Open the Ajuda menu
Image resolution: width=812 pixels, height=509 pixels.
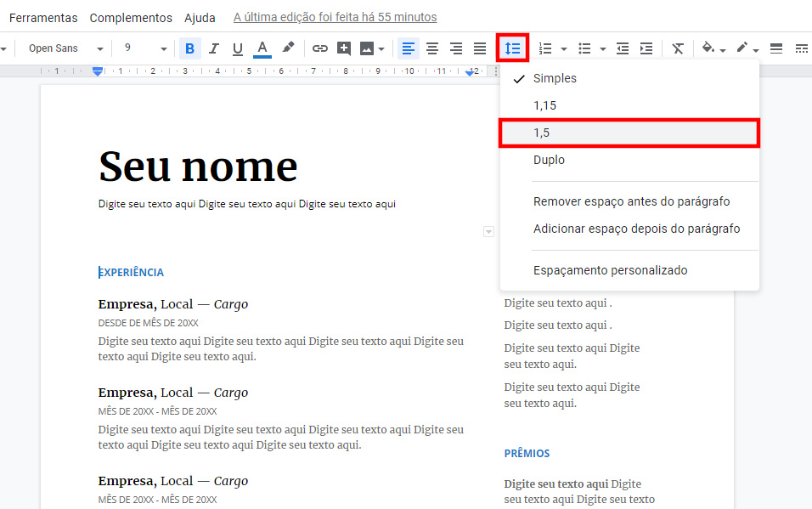200,17
